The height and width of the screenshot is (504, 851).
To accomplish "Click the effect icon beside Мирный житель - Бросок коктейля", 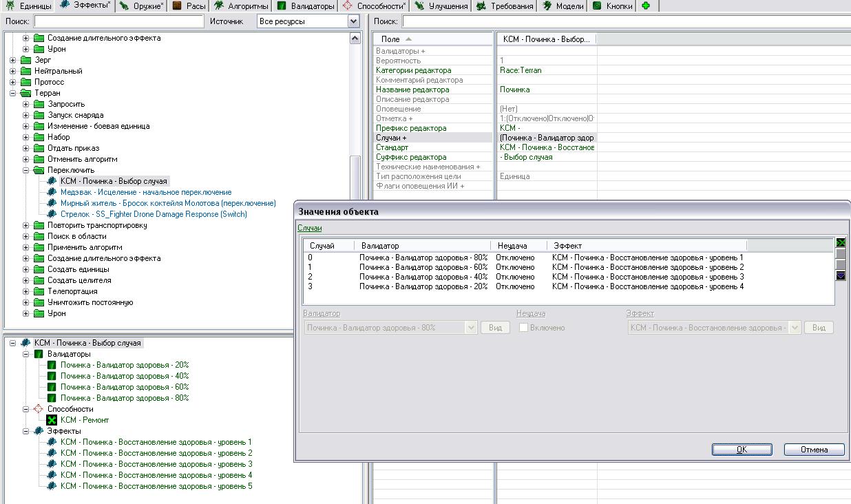I will [x=52, y=203].
